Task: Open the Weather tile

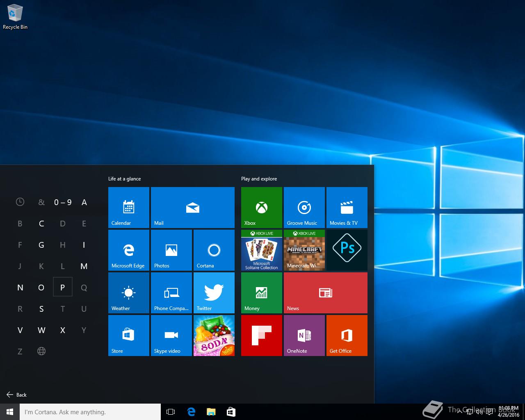Action: click(x=129, y=293)
